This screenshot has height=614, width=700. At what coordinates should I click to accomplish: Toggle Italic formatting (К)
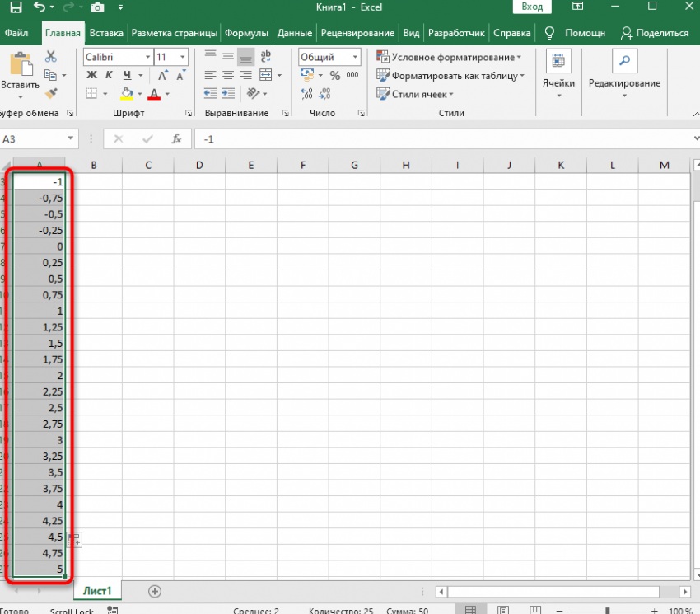point(110,76)
